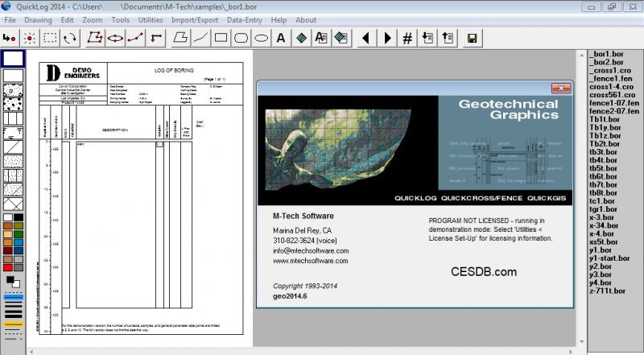Viewport: 644px width, 355px height.
Task: Click the import down-arrow list icon
Action: (427, 38)
